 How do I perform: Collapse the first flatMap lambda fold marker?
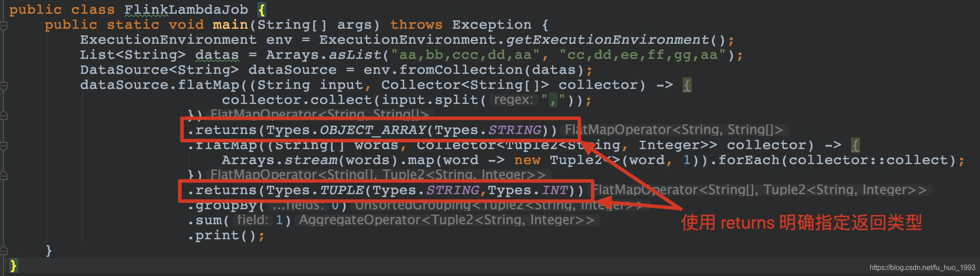point(4,86)
